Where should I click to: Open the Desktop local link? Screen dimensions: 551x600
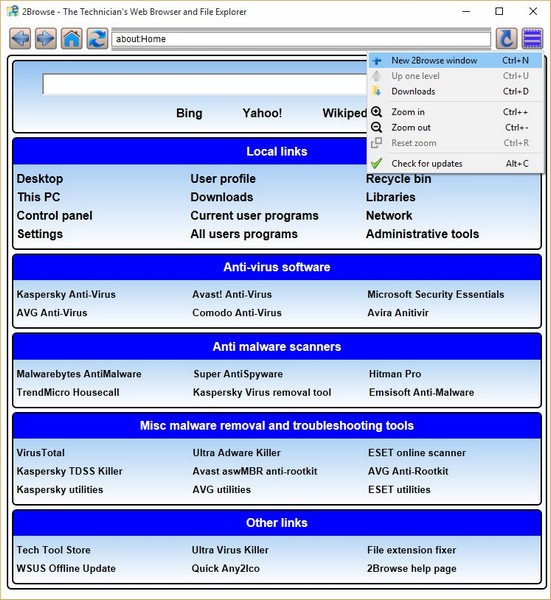click(40, 179)
